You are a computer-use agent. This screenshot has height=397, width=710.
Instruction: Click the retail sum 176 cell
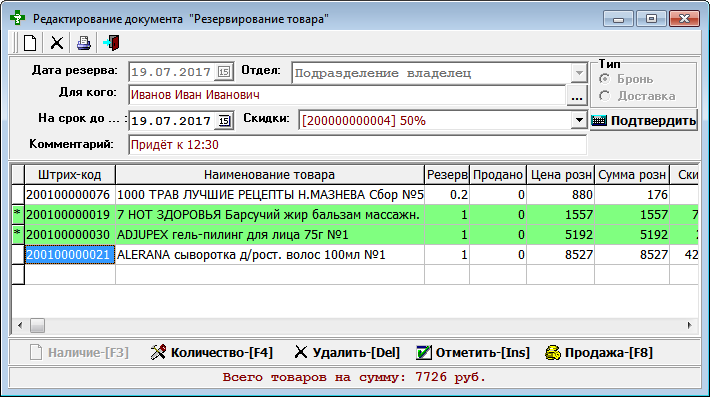(x=632, y=195)
